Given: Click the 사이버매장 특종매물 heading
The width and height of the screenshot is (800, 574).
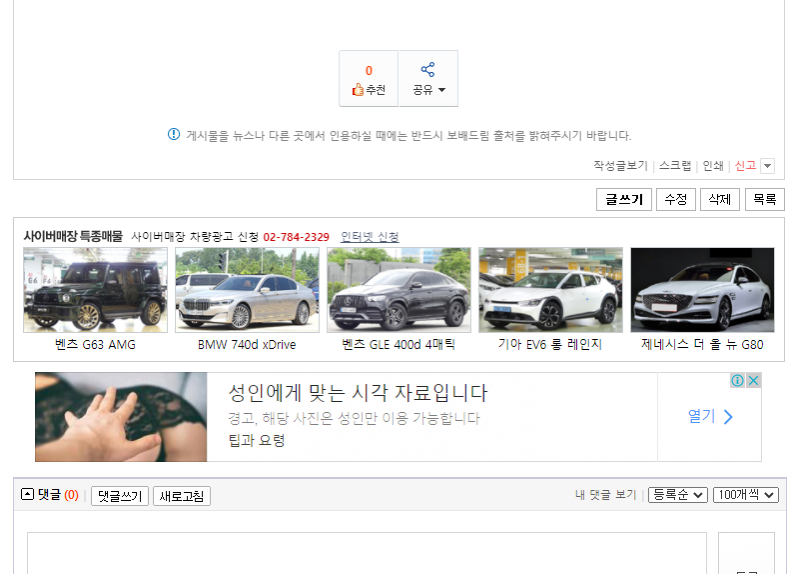Looking at the screenshot, I should (x=73, y=236).
